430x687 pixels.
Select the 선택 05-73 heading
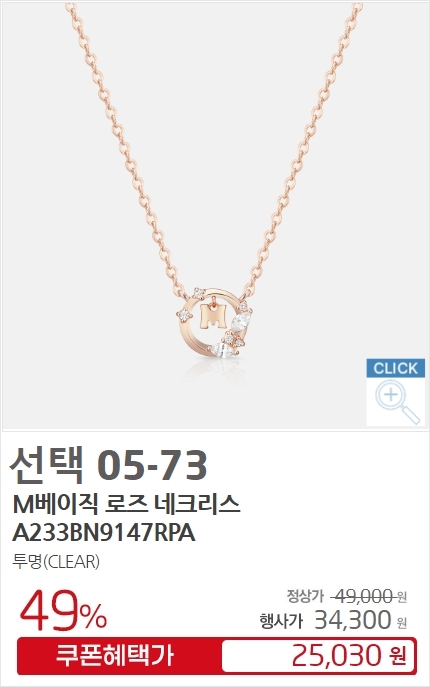(108, 465)
